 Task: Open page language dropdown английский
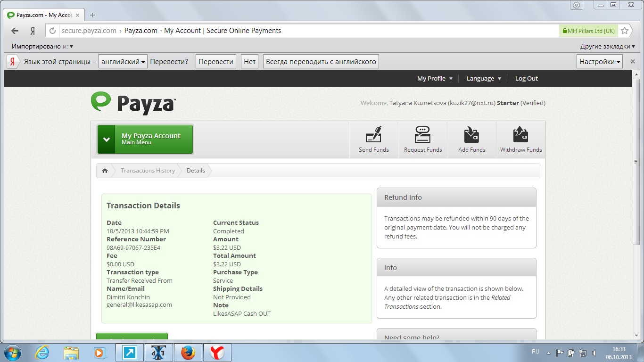pyautogui.click(x=123, y=62)
